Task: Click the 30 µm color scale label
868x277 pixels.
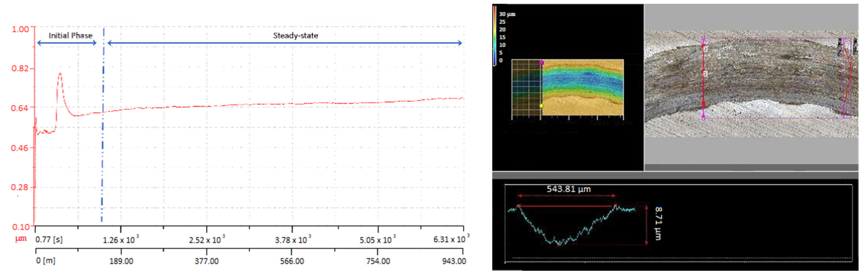Action: click(507, 14)
